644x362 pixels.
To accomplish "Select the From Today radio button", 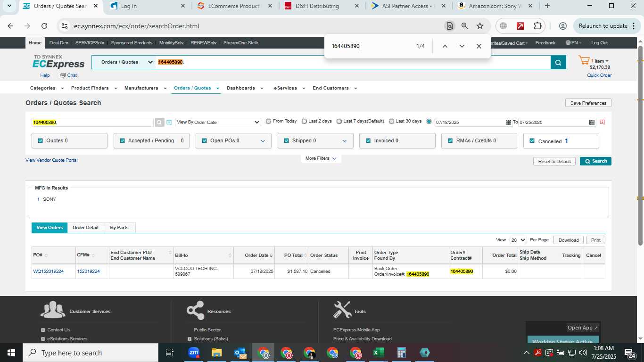I will pyautogui.click(x=268, y=121).
